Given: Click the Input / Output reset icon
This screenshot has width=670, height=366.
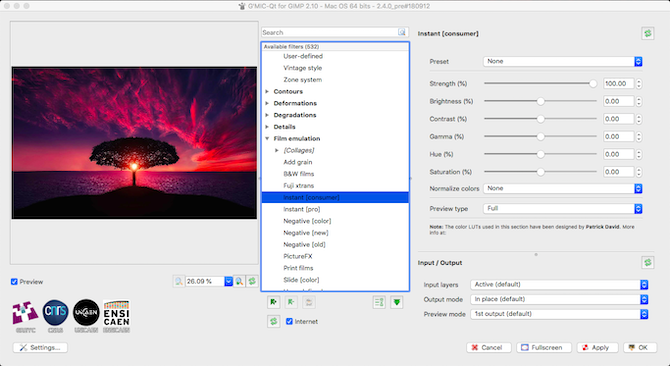Looking at the screenshot, I should click(647, 262).
